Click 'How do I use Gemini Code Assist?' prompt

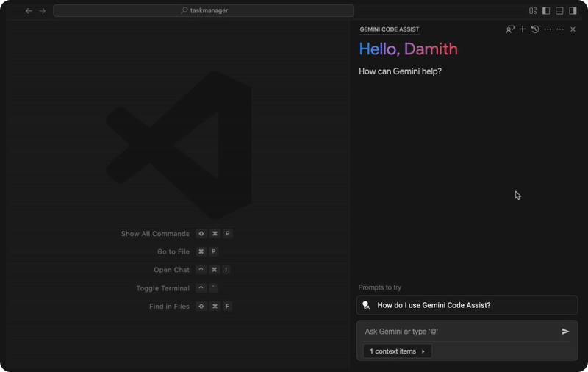(434, 305)
